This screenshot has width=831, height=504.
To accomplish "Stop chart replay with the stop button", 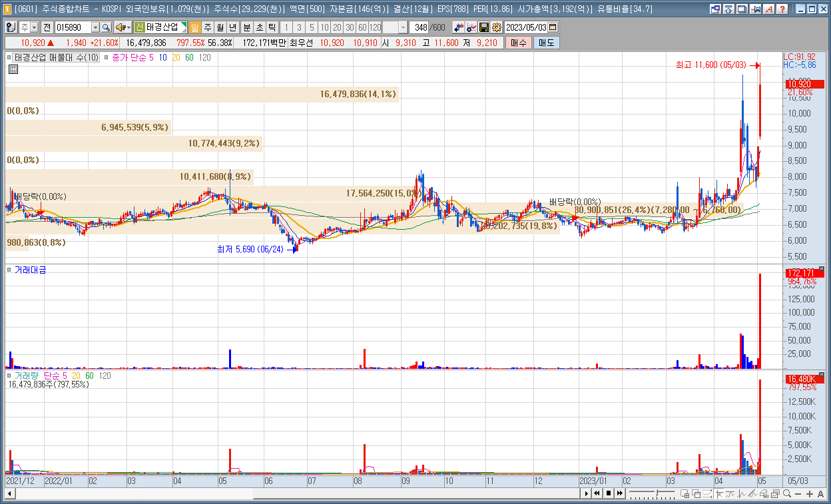I will (609, 493).
